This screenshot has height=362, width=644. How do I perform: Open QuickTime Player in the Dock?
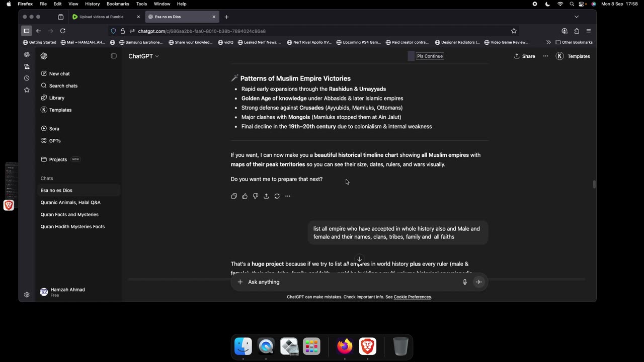pyautogui.click(x=266, y=346)
